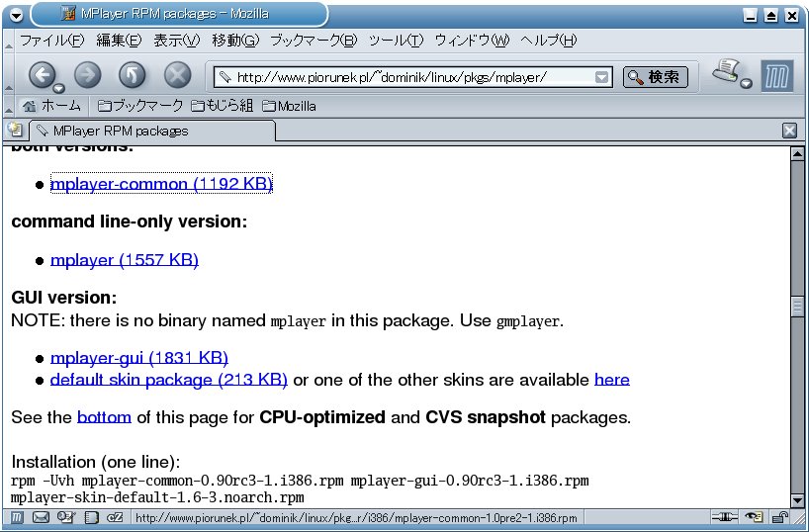Click the status bar URL text
The height and width of the screenshot is (532, 809).
point(356,517)
